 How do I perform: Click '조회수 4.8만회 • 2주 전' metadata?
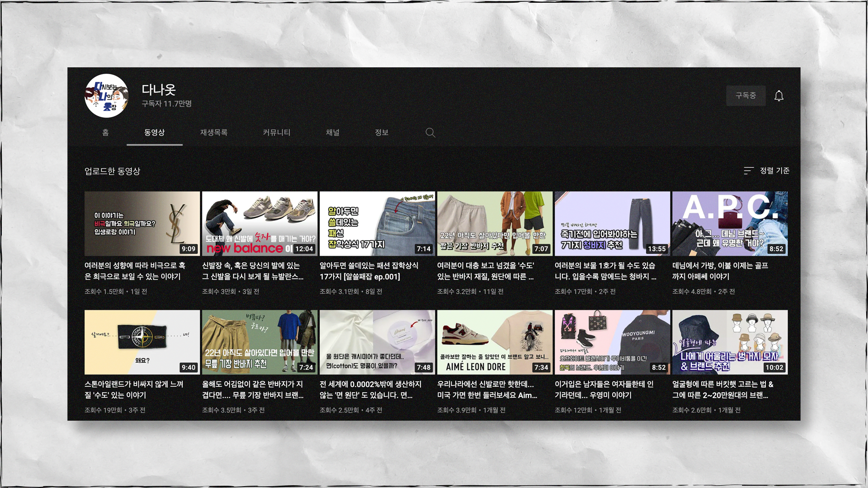[703, 291]
